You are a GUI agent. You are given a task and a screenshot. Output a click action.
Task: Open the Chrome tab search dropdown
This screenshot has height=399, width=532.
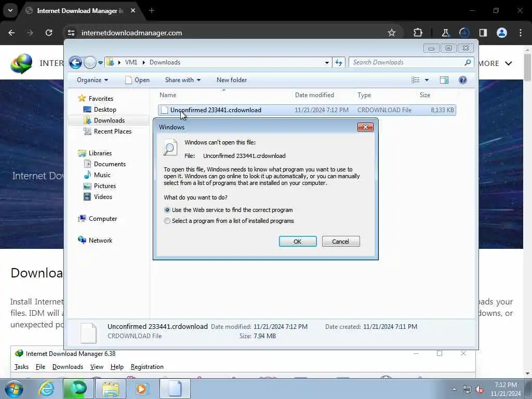[10, 10]
